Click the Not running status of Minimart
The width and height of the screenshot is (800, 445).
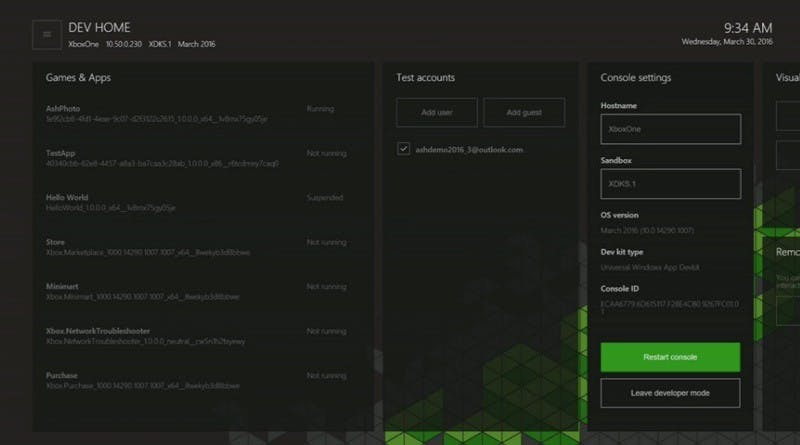tap(327, 286)
